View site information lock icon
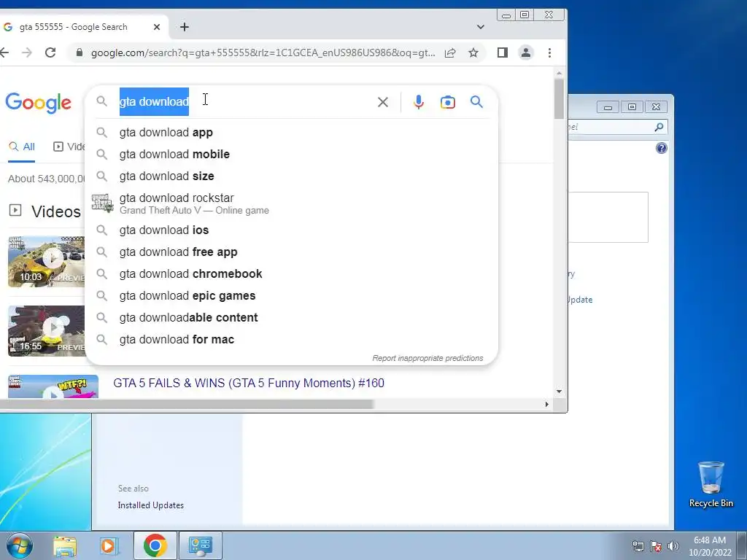Viewport: 747px width, 560px height. (x=80, y=52)
